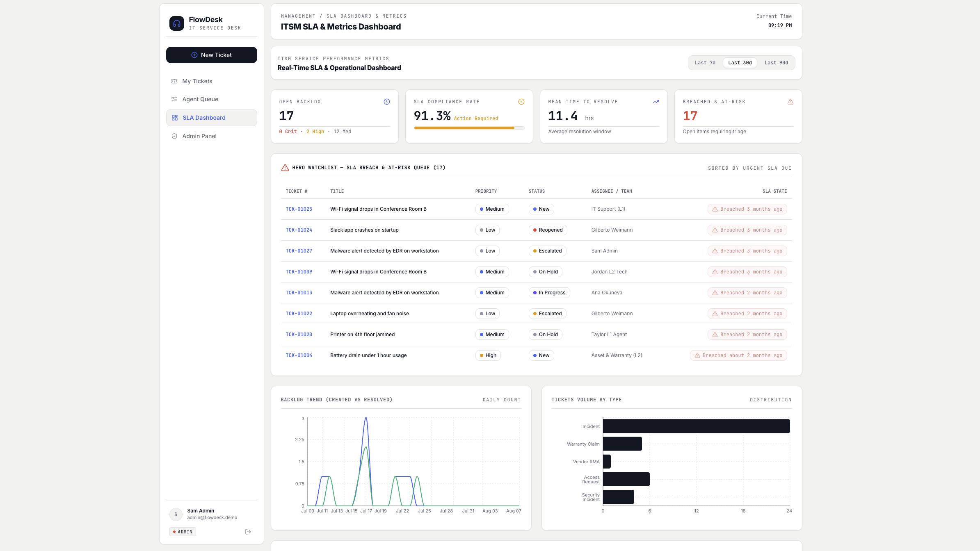
Task: Click the warning icon on Breached & At-Risk card
Action: [790, 102]
